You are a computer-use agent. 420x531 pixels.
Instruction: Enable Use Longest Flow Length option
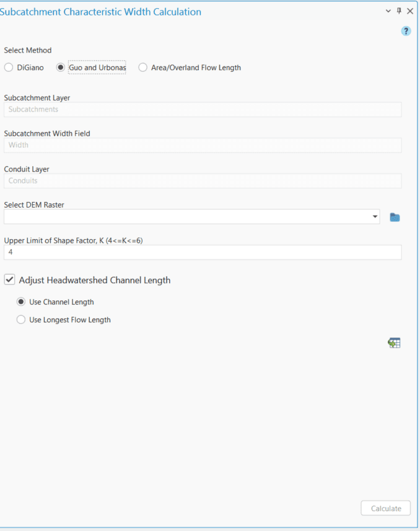(20, 319)
